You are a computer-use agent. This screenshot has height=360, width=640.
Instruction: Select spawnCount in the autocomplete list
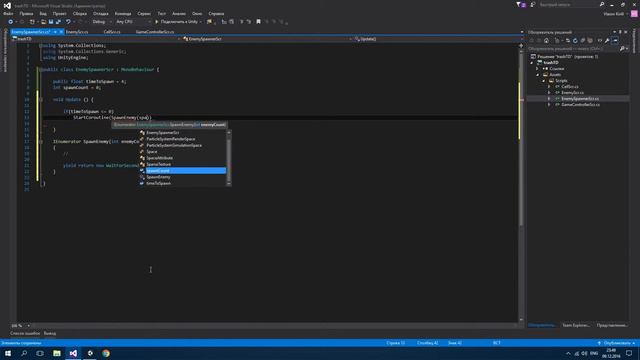[182, 171]
